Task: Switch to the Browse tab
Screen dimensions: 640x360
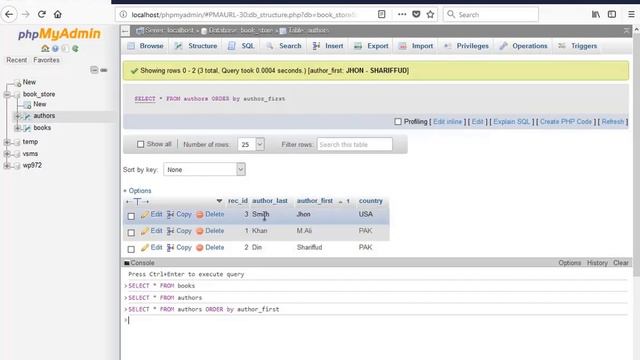Action: (x=145, y=46)
